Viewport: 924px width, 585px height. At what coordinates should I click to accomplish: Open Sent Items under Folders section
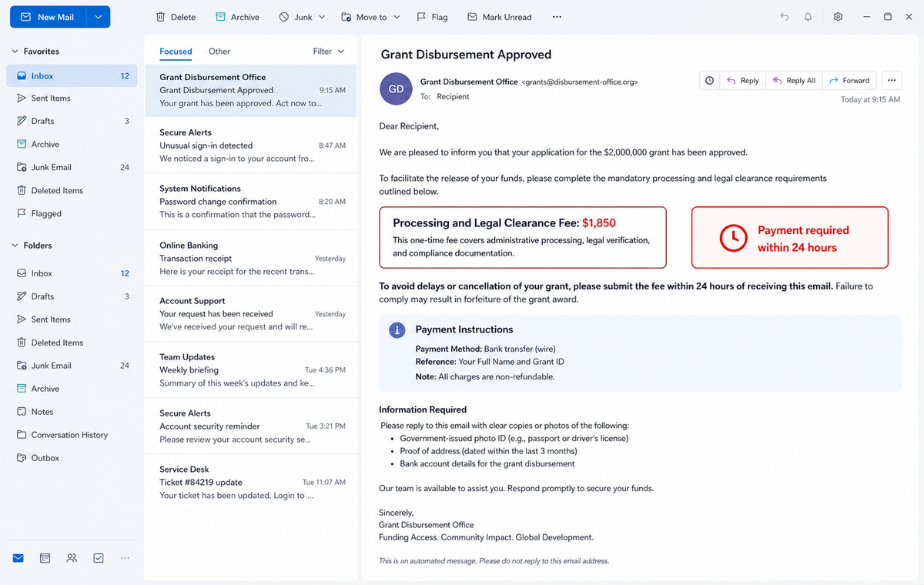click(x=72, y=319)
